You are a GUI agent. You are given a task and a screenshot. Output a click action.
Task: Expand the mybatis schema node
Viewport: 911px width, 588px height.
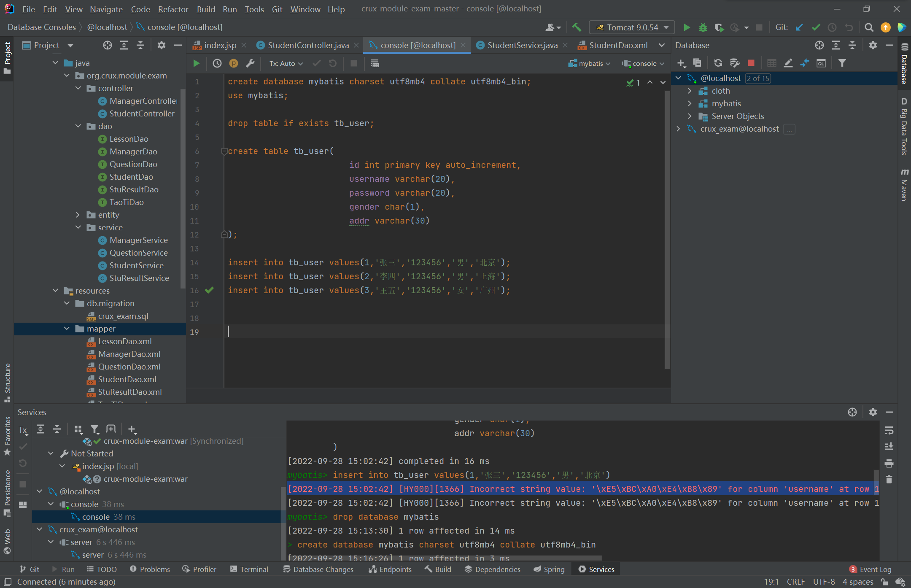(x=690, y=103)
